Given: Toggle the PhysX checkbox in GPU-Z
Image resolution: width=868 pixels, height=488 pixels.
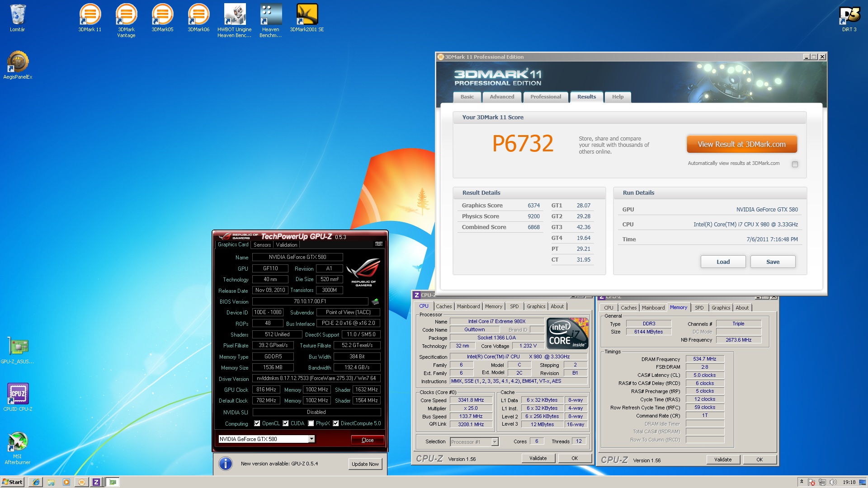Looking at the screenshot, I should (311, 423).
